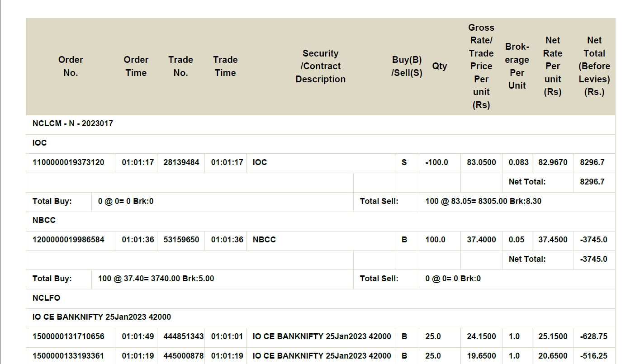Click IOC net rate 82.9670

click(553, 162)
